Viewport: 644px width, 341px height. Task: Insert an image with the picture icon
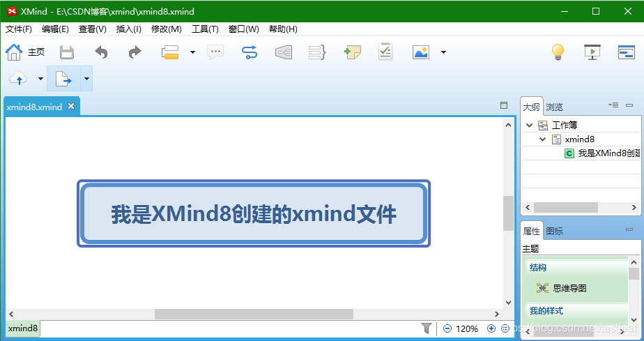pos(421,52)
